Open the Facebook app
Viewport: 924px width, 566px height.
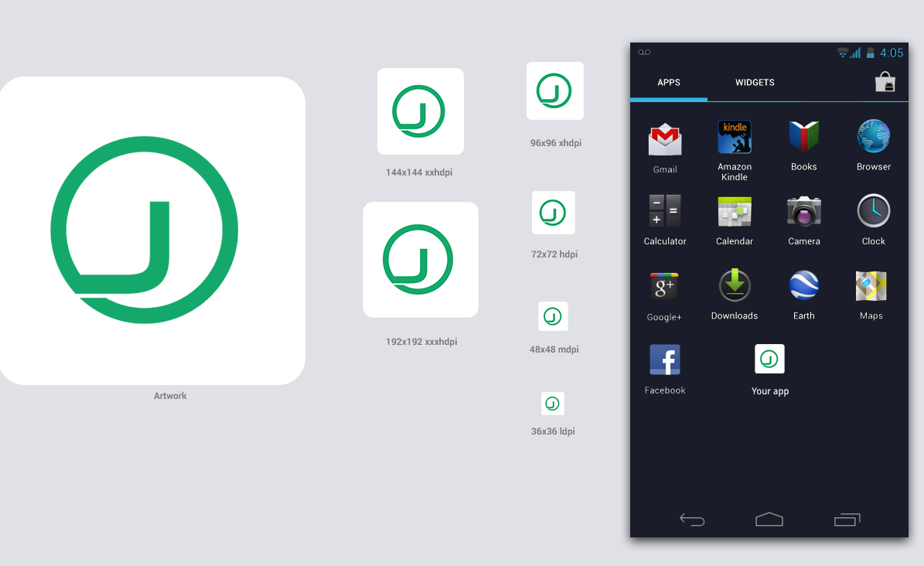(x=665, y=360)
